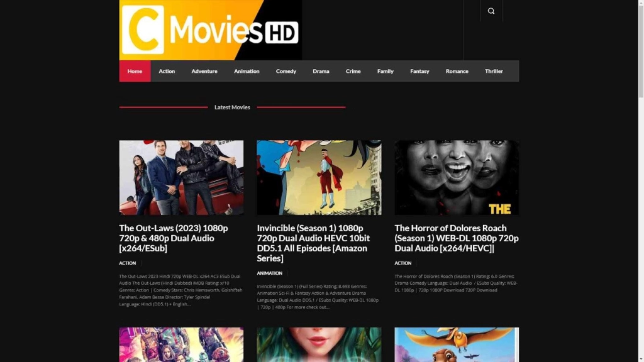Browse the Comedy category
Screen dimensions: 644x362
[286, 71]
